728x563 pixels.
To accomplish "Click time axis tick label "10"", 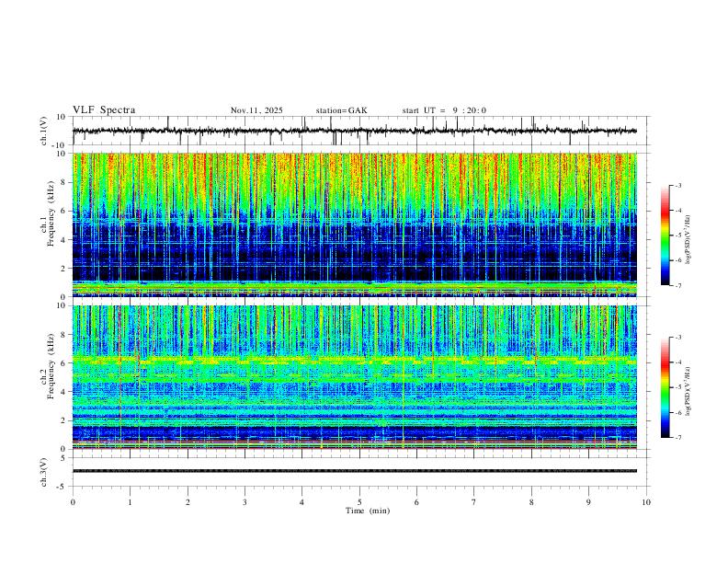I will [646, 502].
